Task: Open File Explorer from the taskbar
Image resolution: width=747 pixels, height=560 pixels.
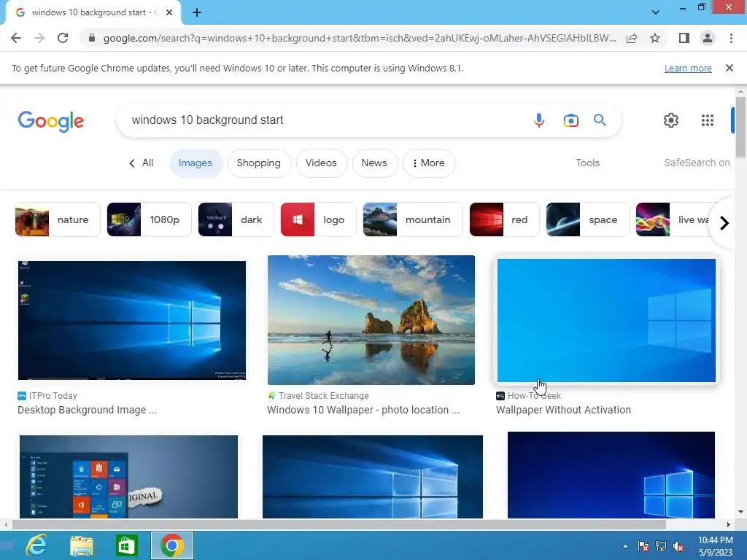Action: click(82, 545)
